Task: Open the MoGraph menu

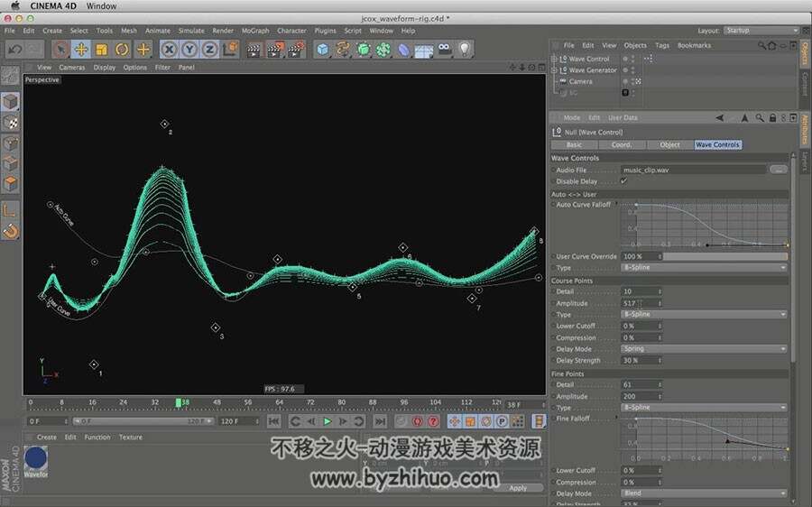Action: click(x=255, y=31)
